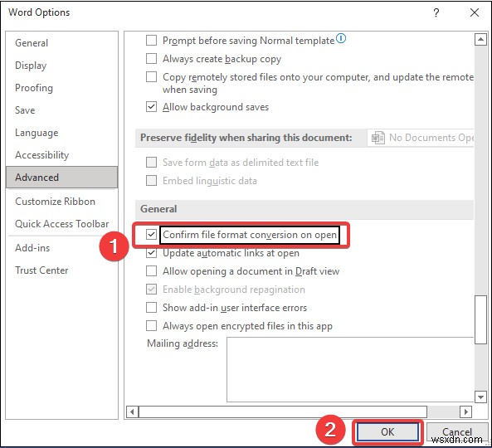Screen dimensions: 492x448
Task: Click the horizontal scrollbar right arrow
Action: [466, 411]
